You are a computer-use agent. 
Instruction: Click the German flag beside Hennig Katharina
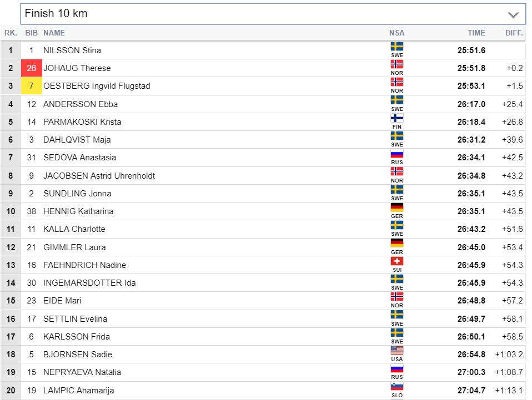click(x=397, y=207)
